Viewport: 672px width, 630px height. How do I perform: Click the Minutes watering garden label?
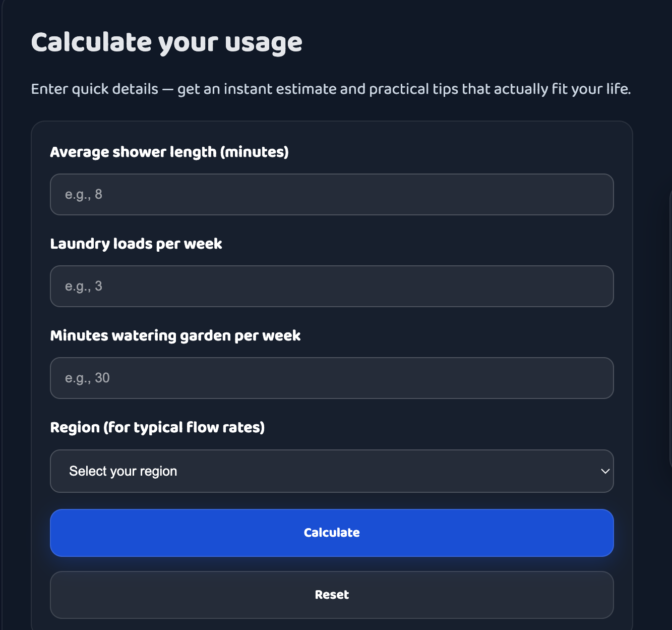point(175,335)
